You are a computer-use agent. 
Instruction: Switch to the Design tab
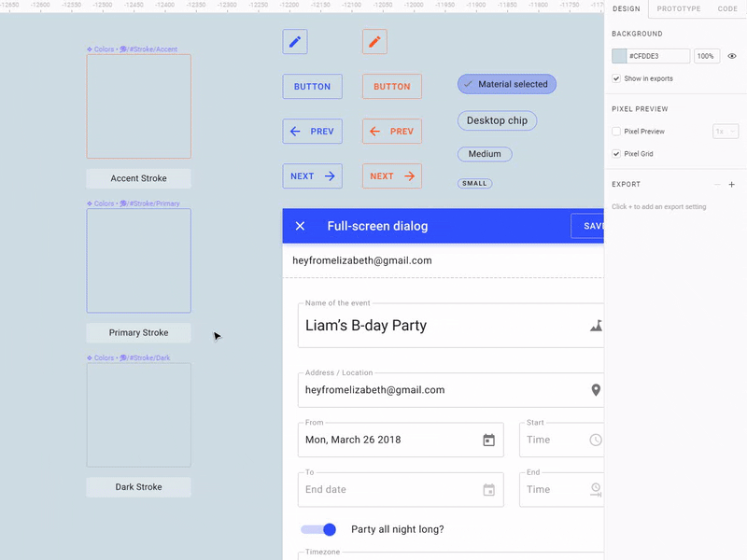626,9
